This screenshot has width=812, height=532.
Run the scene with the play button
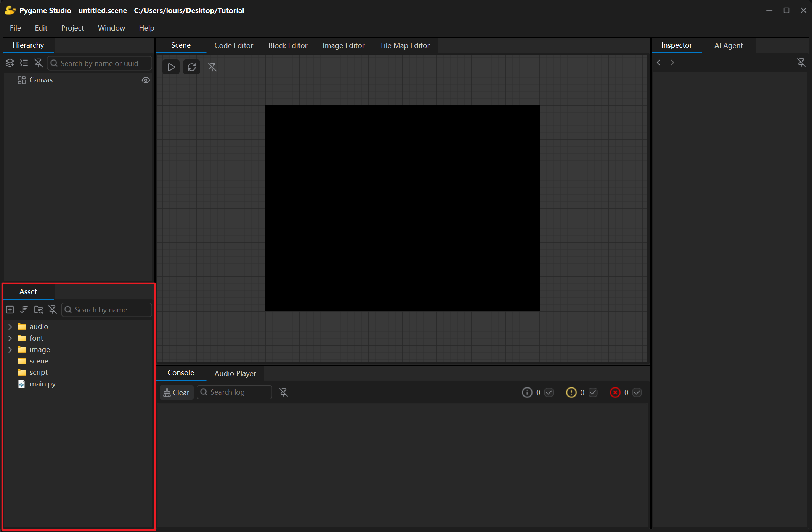(x=171, y=67)
